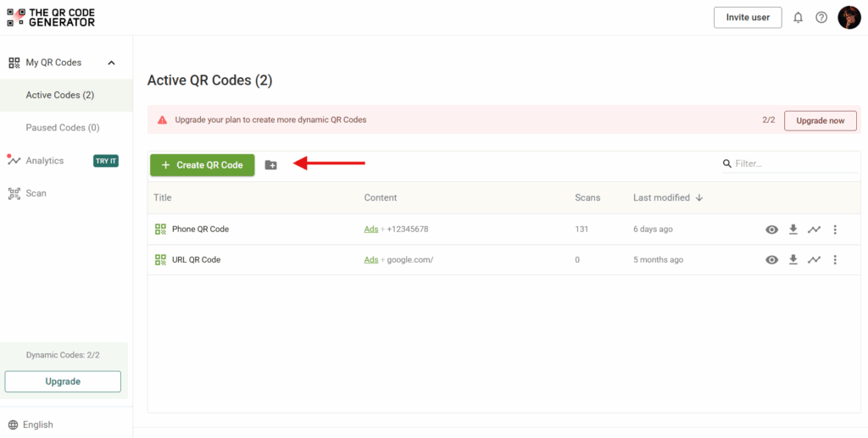Open the user profile avatar
The image size is (868, 438).
[849, 18]
